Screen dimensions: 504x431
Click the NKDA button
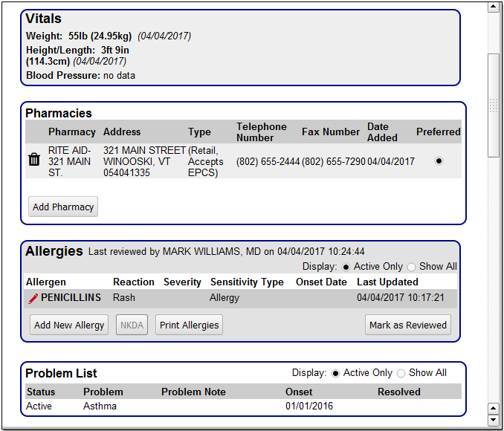pos(132,325)
